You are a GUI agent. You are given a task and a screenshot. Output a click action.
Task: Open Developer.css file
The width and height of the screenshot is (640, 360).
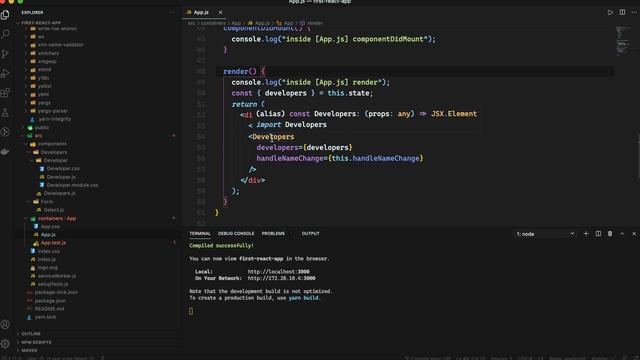63,169
